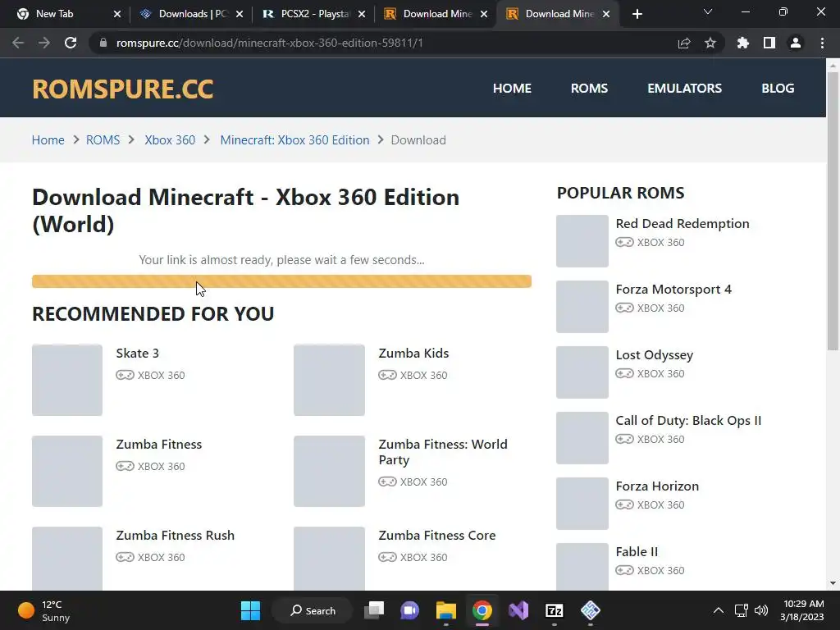
Task: Open Lost Odyssey popular ROM
Action: tap(654, 355)
